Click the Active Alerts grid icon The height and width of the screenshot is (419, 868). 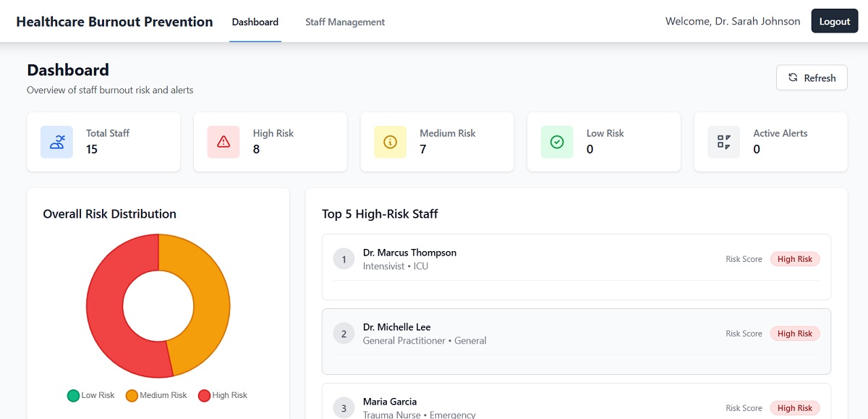click(724, 142)
